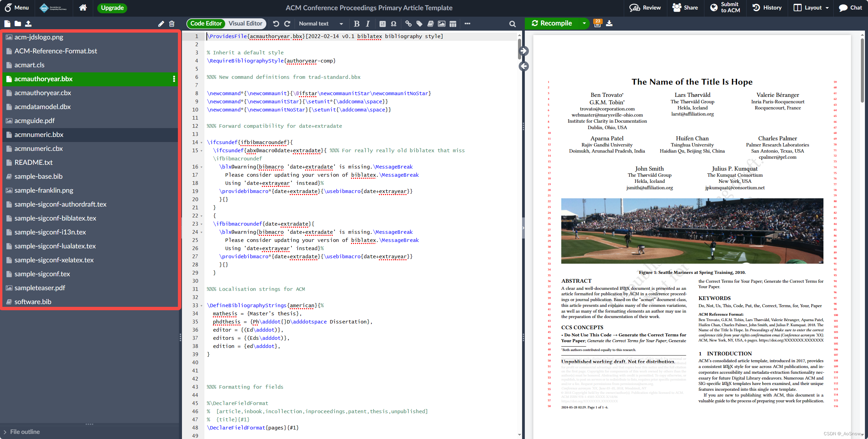The image size is (868, 439).
Task: Expand the File outline panel
Action: [21, 432]
